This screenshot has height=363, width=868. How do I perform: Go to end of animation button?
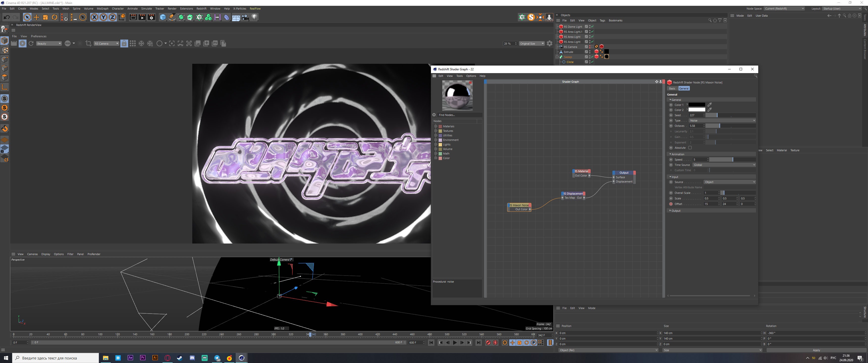478,343
